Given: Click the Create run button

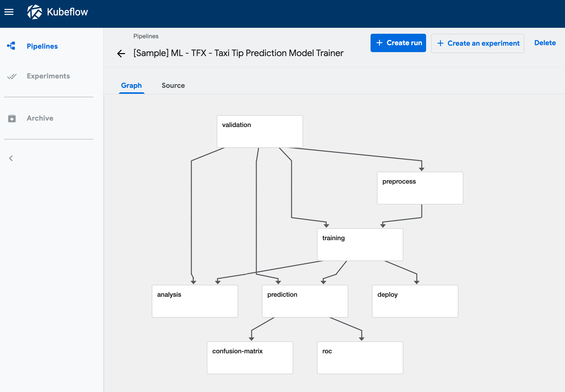Looking at the screenshot, I should pyautogui.click(x=398, y=43).
